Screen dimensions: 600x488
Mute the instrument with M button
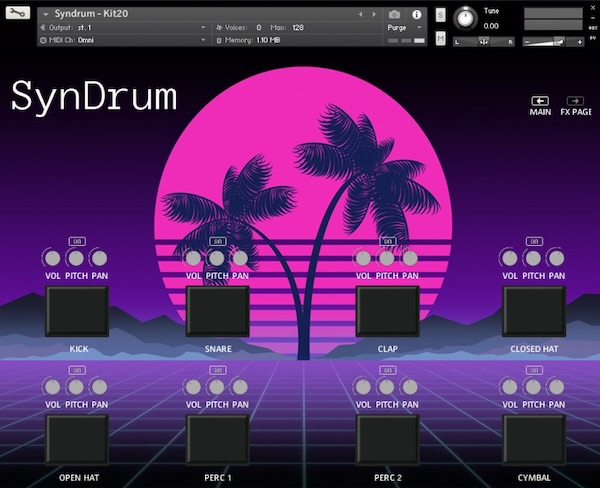click(x=441, y=37)
